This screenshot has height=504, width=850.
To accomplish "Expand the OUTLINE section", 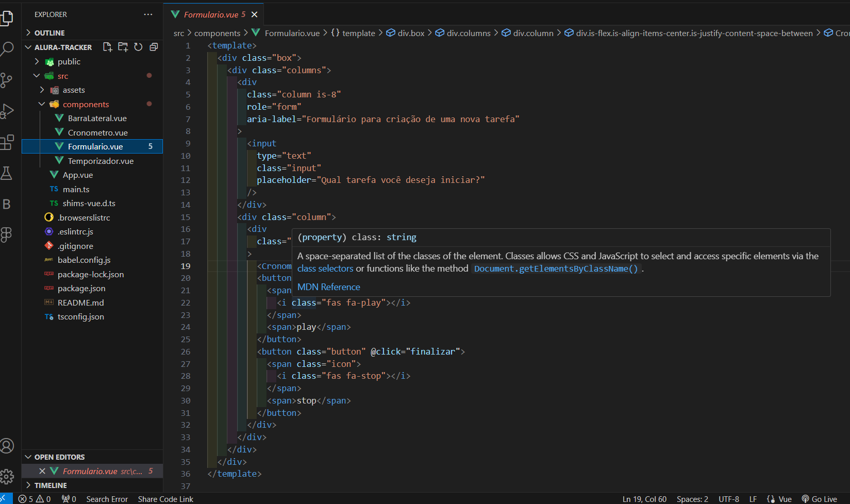I will point(92,32).
